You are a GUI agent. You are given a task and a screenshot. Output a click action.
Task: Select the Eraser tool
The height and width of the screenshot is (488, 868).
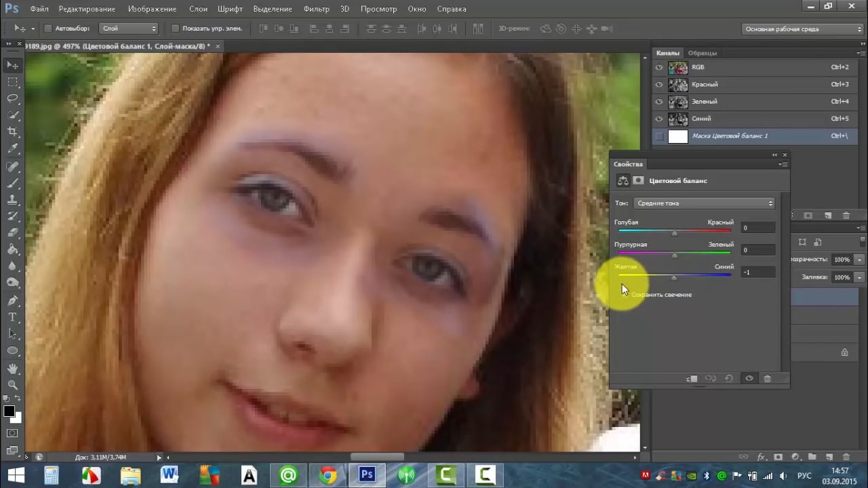13,233
